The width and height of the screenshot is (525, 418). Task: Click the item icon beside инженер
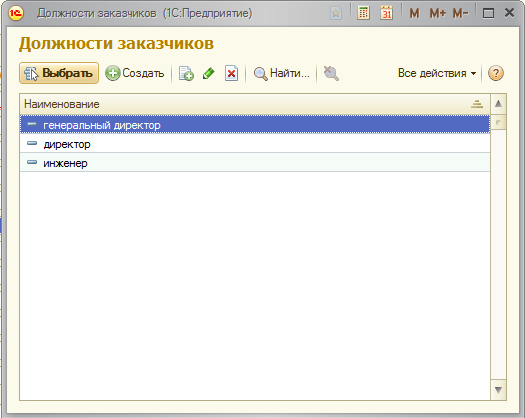coord(32,162)
